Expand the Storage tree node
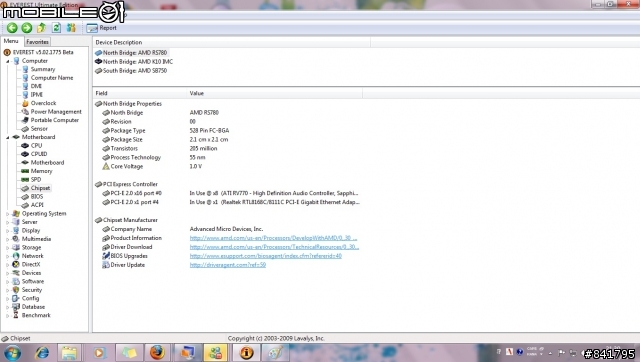 point(7,248)
